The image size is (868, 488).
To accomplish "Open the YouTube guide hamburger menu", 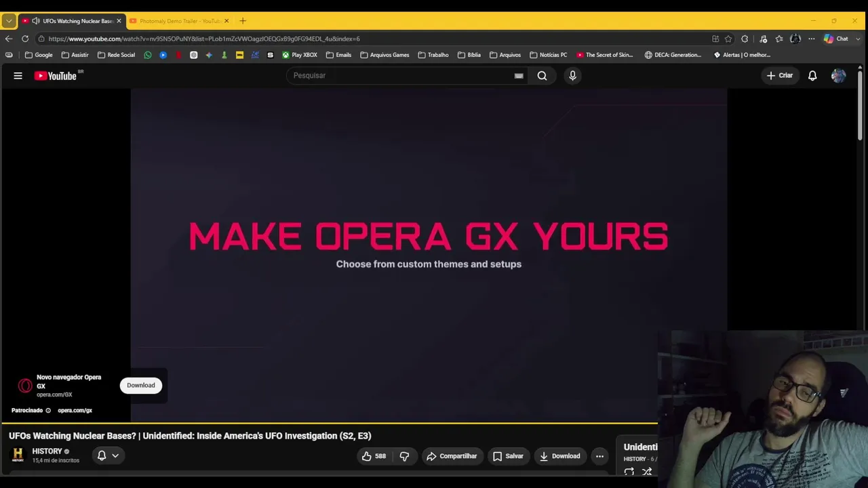I will (18, 76).
